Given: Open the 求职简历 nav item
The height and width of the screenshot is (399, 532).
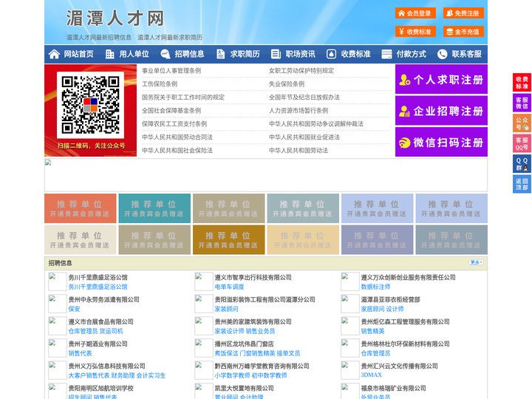Looking at the screenshot, I should [245, 54].
